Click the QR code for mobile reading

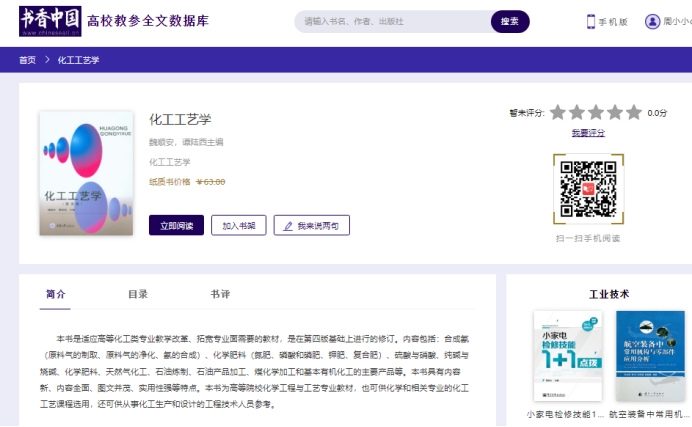tap(587, 189)
